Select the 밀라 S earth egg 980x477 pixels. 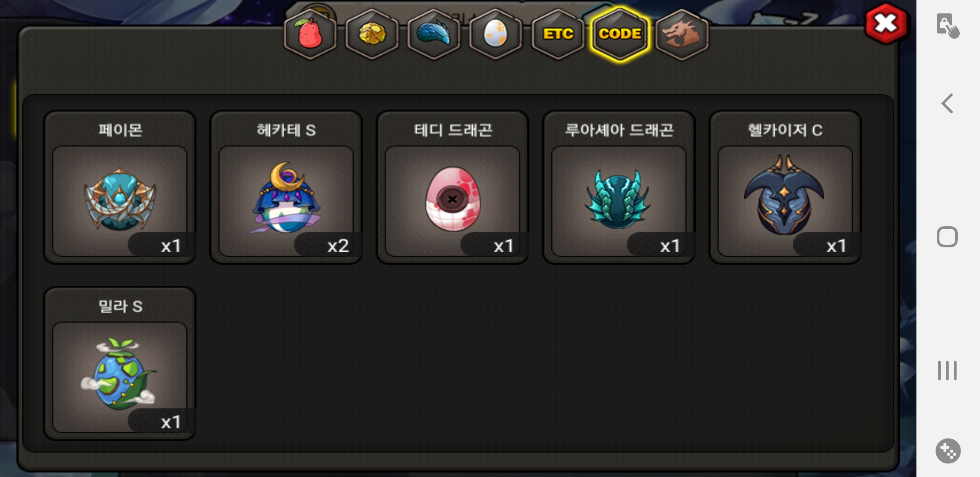point(120,363)
